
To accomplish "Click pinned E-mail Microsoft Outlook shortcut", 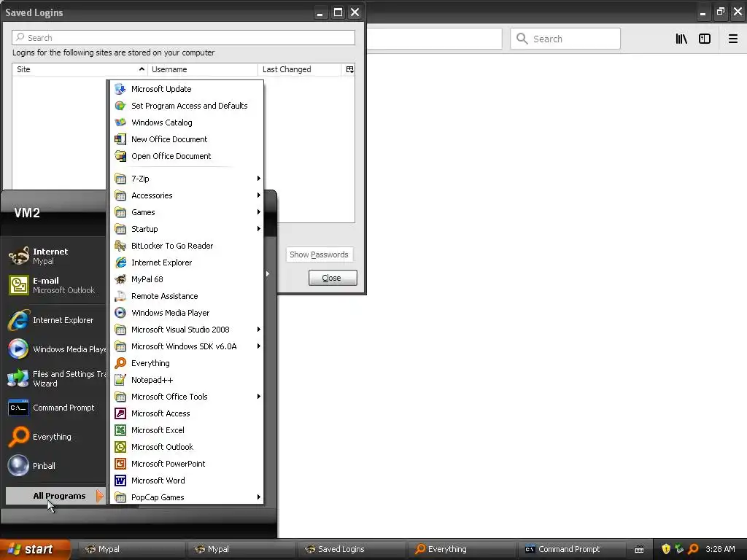I will tap(55, 285).
